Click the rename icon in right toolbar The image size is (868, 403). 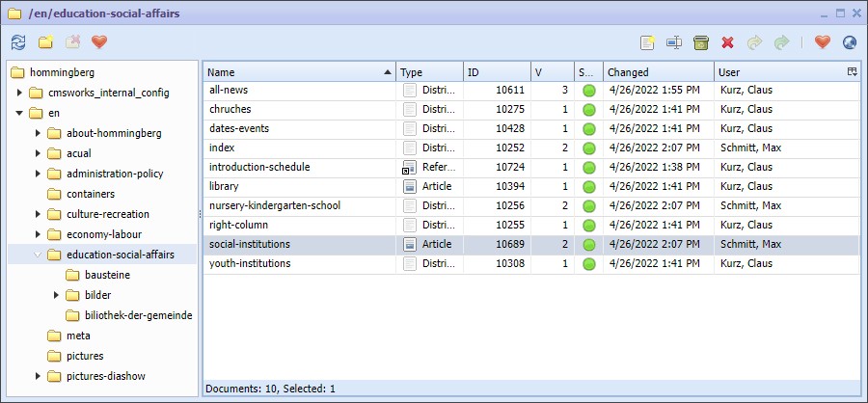pos(674,42)
